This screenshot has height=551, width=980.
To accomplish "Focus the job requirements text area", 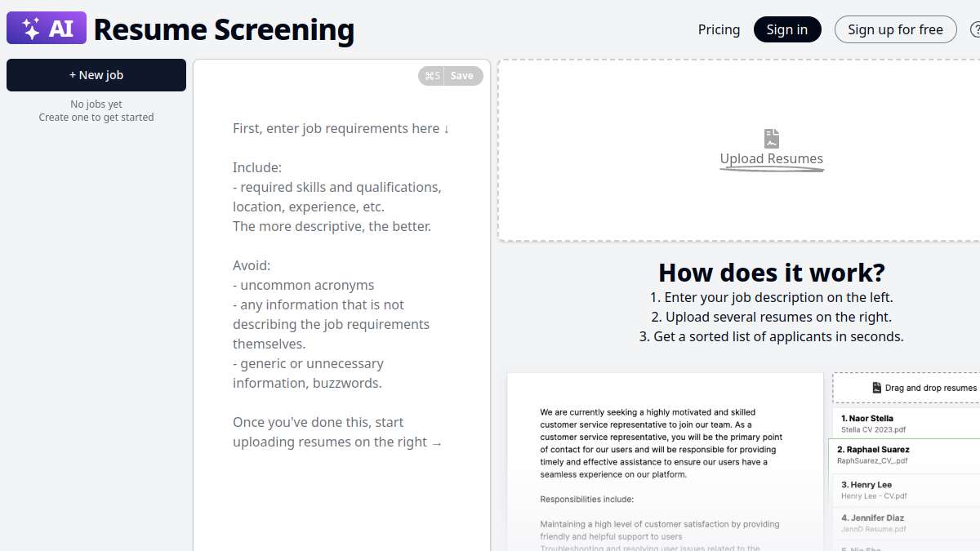I will click(x=341, y=305).
